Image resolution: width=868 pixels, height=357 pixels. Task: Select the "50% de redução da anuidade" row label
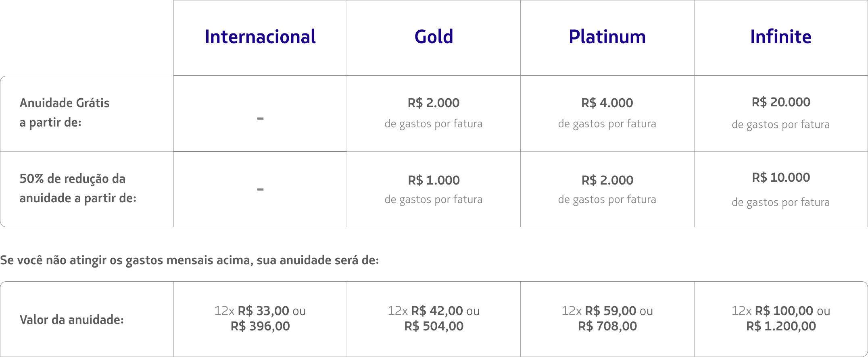78,188
